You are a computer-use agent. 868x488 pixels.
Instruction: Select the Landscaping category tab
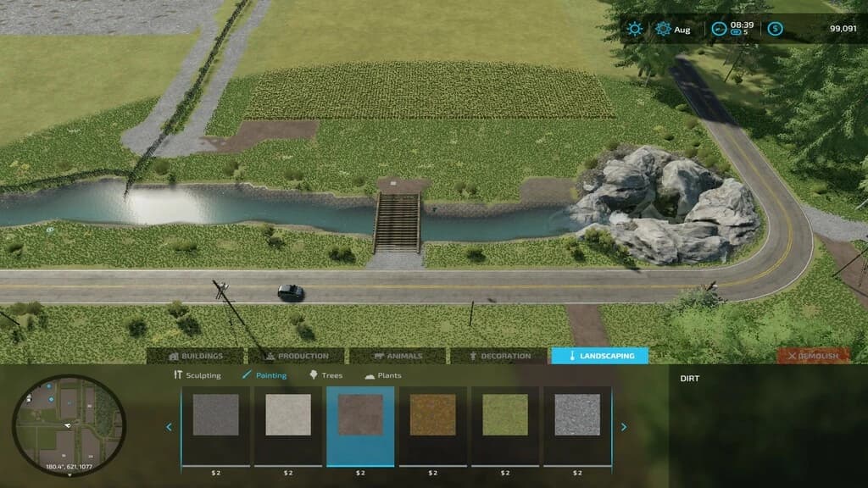(x=599, y=356)
